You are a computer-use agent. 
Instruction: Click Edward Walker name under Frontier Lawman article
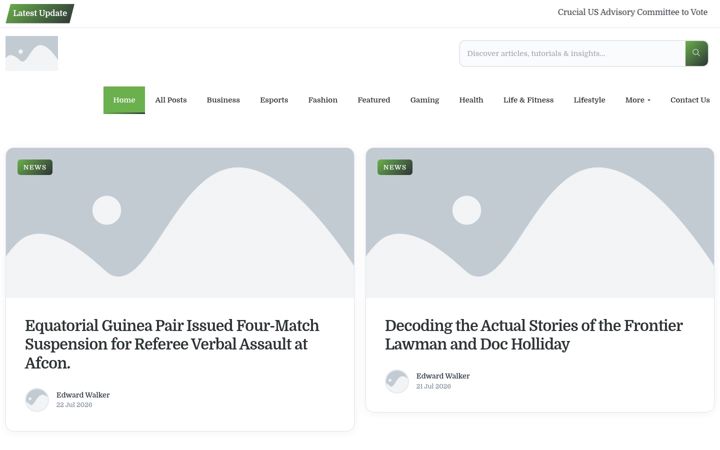pos(443,376)
